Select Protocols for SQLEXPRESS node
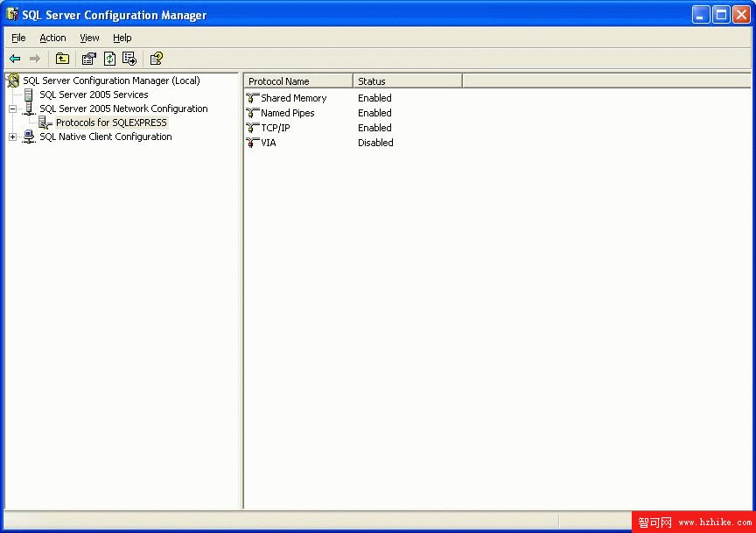Screen dimensions: 756x533 coord(111,123)
